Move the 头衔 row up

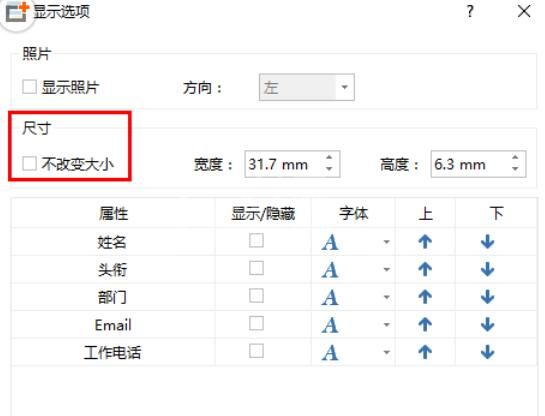[x=425, y=269]
